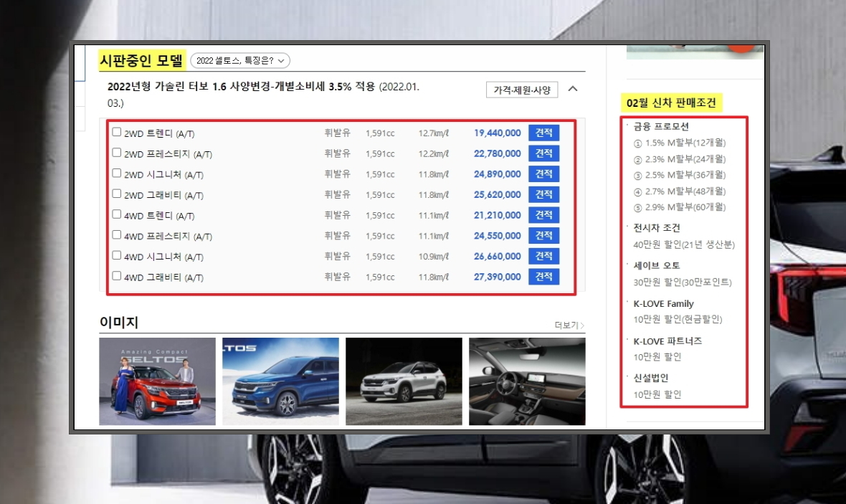
Task: Open the blue Seltos thumbnail
Action: point(280,381)
